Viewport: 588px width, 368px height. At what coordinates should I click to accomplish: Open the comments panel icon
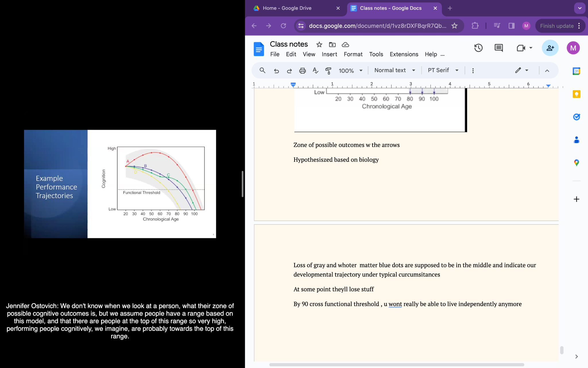pos(498,48)
